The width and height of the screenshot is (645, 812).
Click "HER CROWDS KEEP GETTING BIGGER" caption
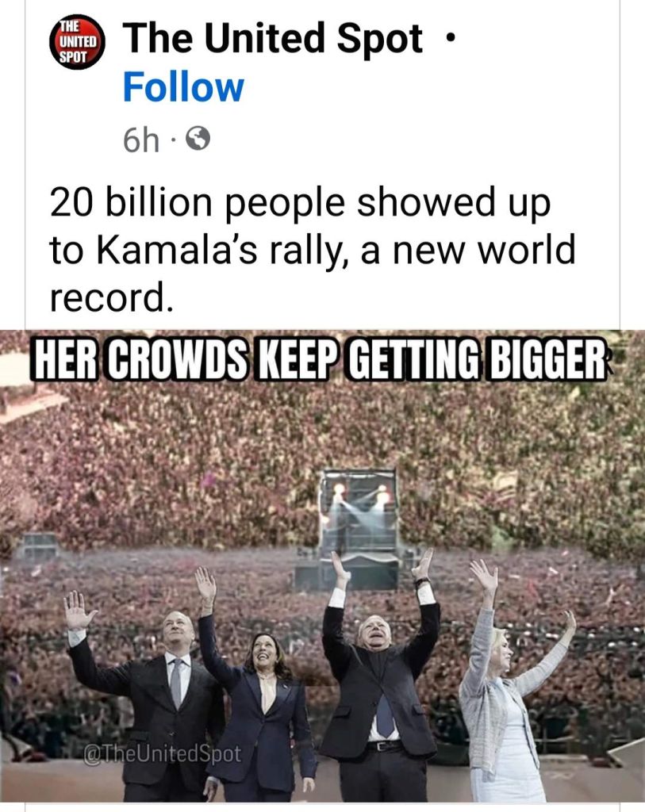coord(320,359)
